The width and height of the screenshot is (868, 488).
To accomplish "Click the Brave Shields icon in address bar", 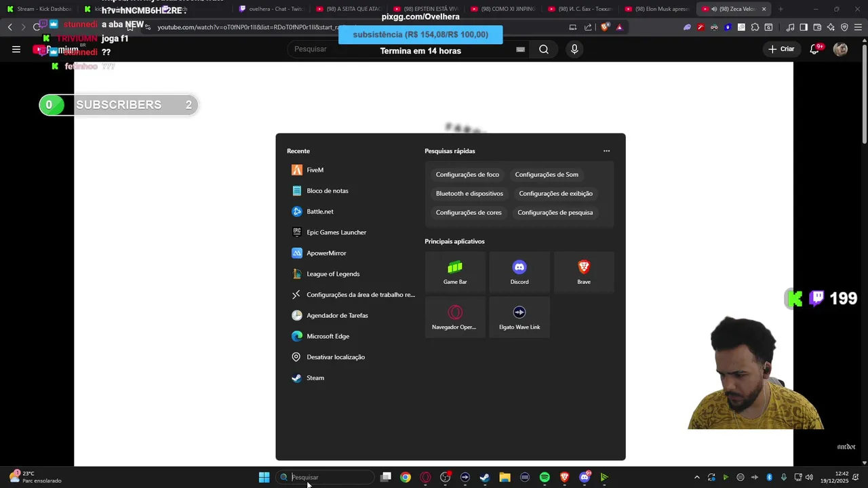I will pos(605,27).
